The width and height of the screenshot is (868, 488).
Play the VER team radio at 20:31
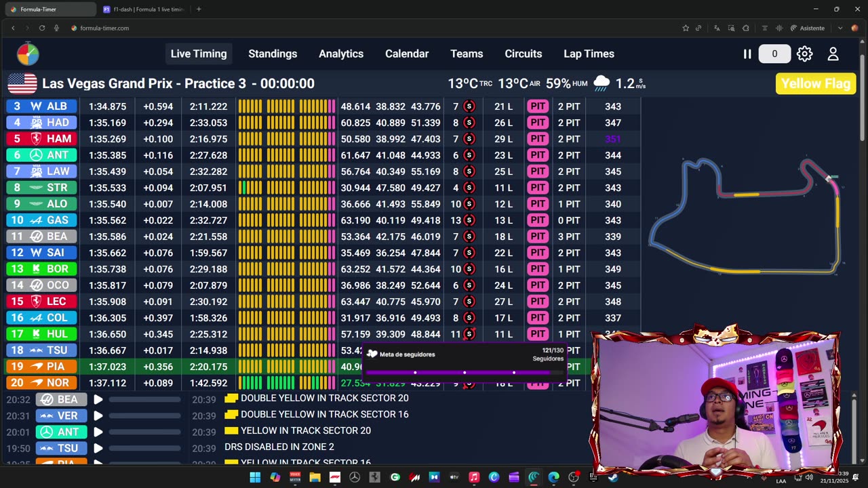pos(98,415)
